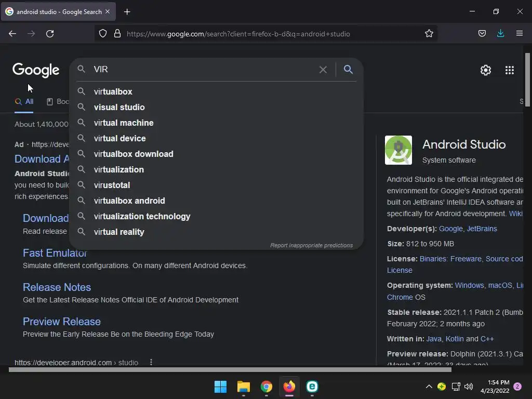Follow the JetBrains developer link
This screenshot has width=532, height=399.
coord(482,229)
